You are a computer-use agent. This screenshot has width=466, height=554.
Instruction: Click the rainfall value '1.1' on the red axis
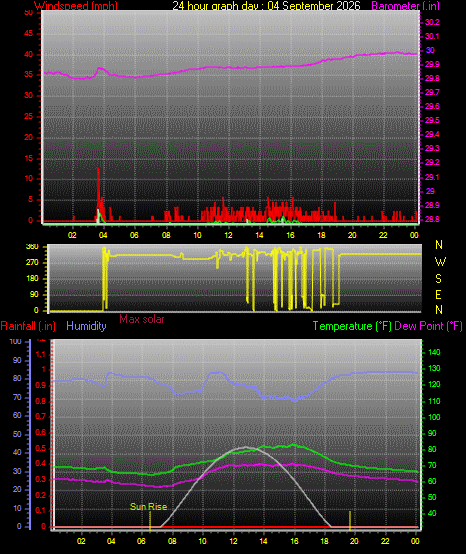click(x=41, y=354)
